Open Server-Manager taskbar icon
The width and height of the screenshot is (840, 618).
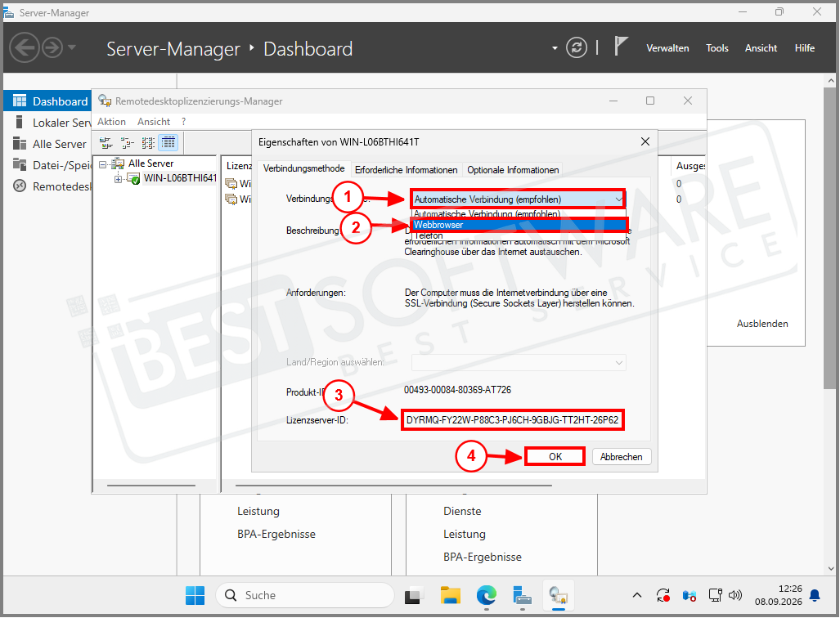click(x=522, y=595)
